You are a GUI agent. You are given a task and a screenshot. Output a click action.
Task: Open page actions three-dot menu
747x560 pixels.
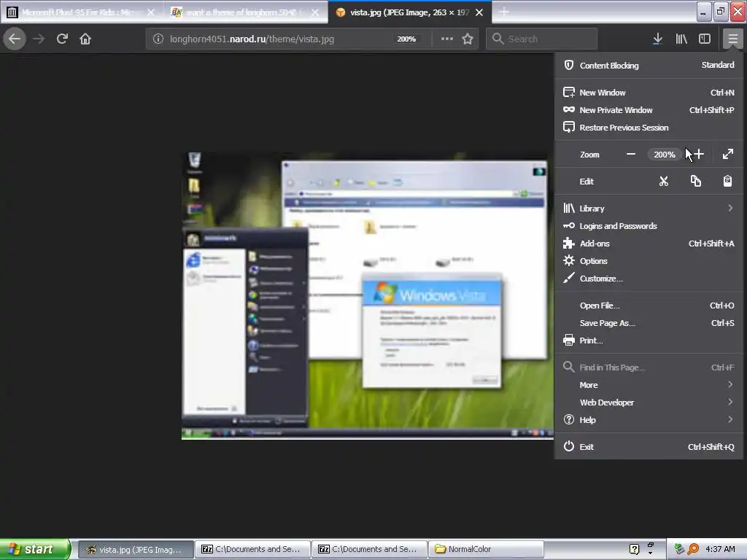(x=447, y=39)
